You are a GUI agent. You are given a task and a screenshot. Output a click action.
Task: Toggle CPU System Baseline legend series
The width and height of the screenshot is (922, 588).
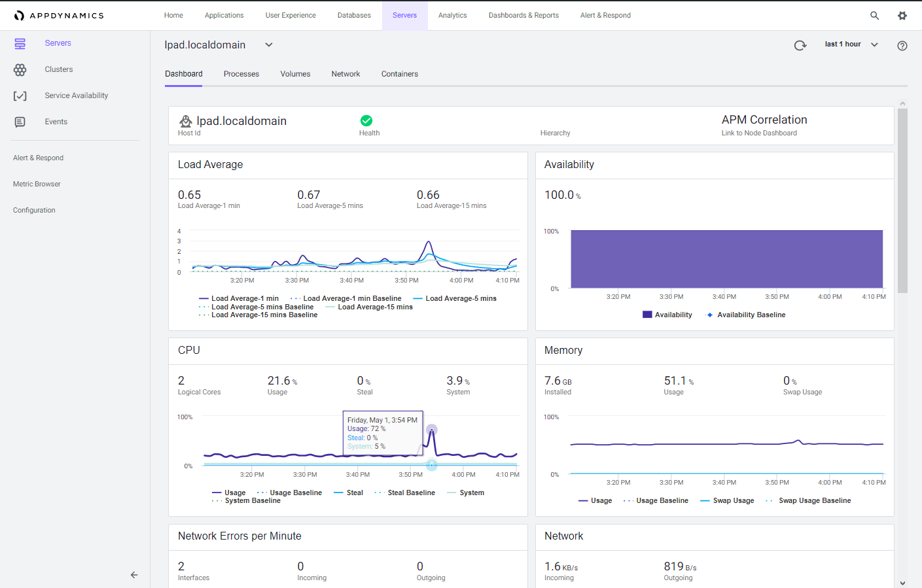point(246,500)
